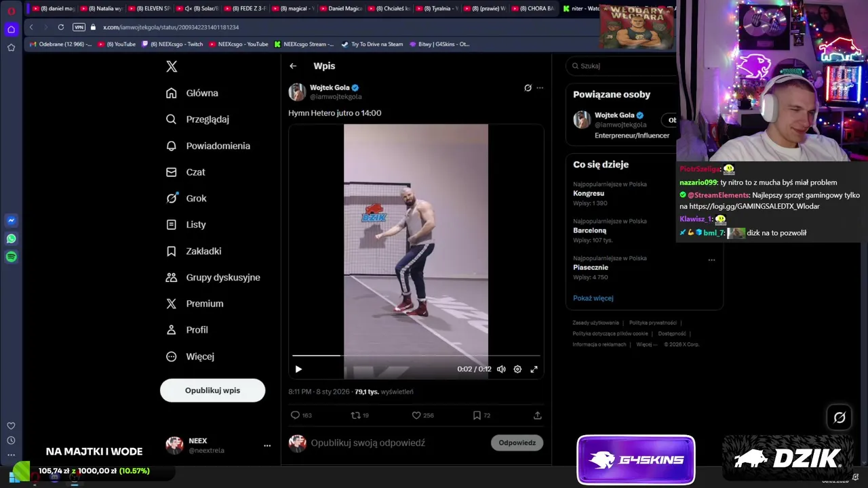
Task: Open Powiadomienia notifications
Action: 208,146
